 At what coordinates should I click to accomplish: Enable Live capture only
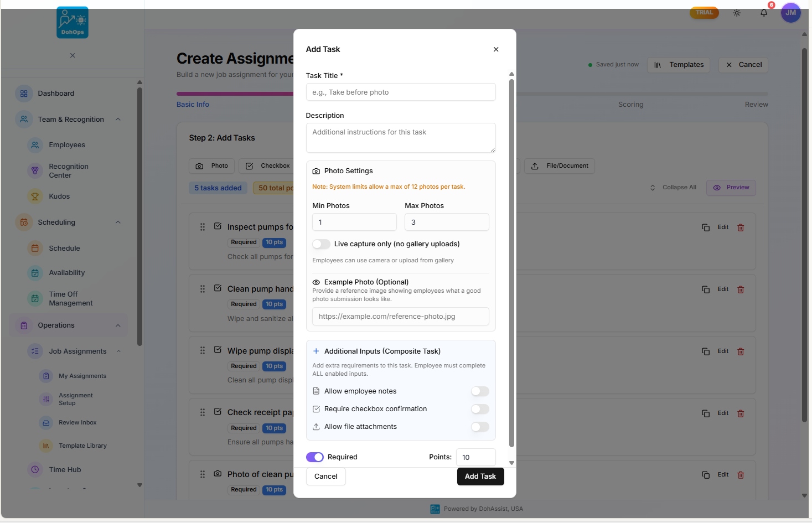pos(320,244)
